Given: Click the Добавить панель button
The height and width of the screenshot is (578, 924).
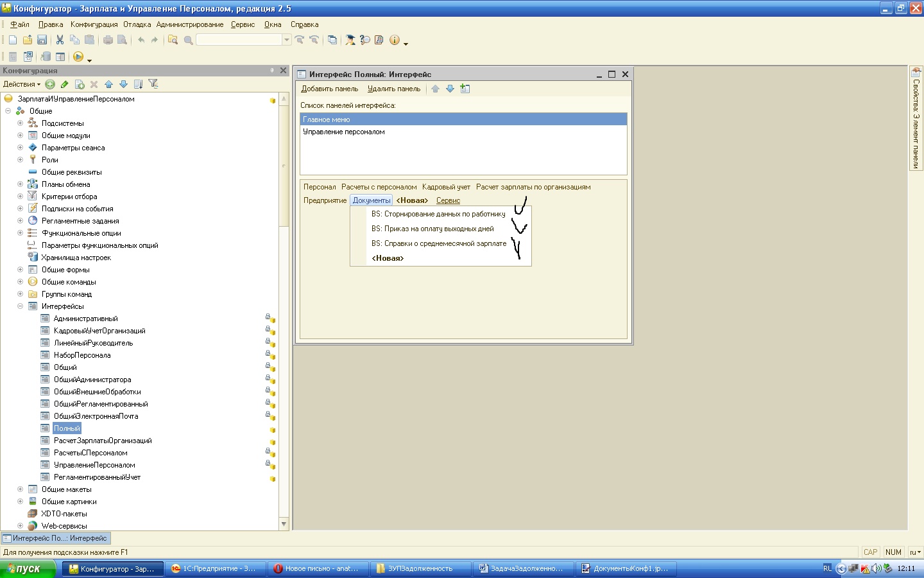Looking at the screenshot, I should pos(329,89).
